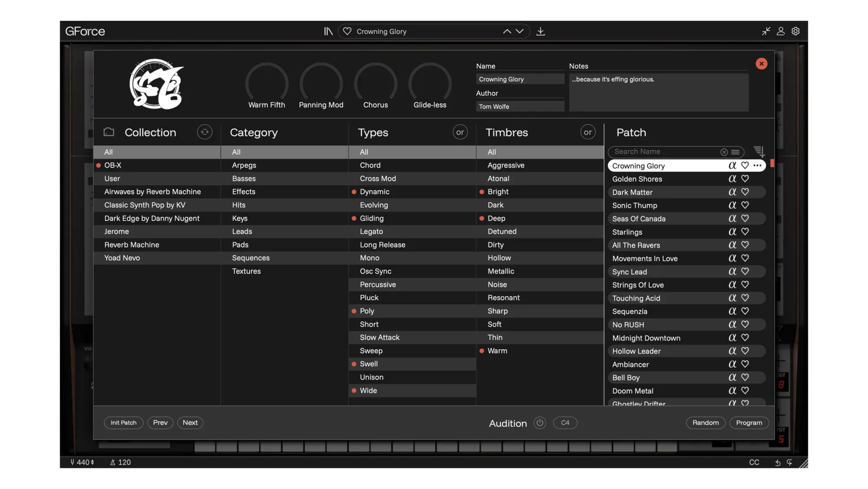Click the Random button

click(706, 423)
